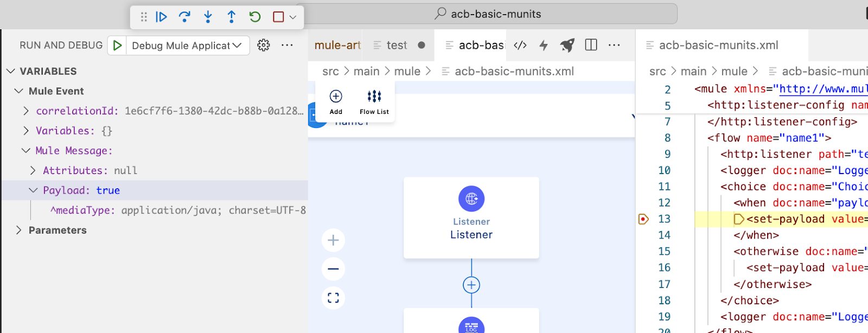
Task: Click the rocket deploy icon
Action: 567,46
